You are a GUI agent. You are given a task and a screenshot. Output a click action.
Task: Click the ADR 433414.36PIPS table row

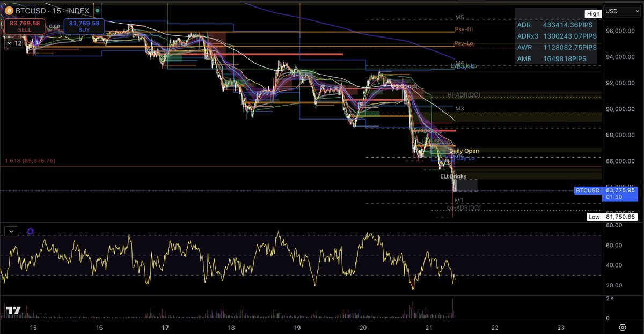click(556, 25)
